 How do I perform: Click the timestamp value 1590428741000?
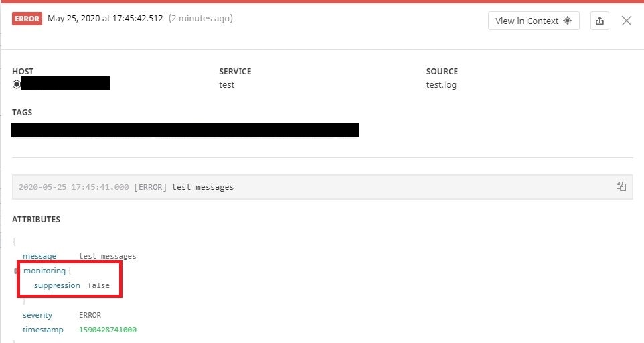pyautogui.click(x=108, y=330)
